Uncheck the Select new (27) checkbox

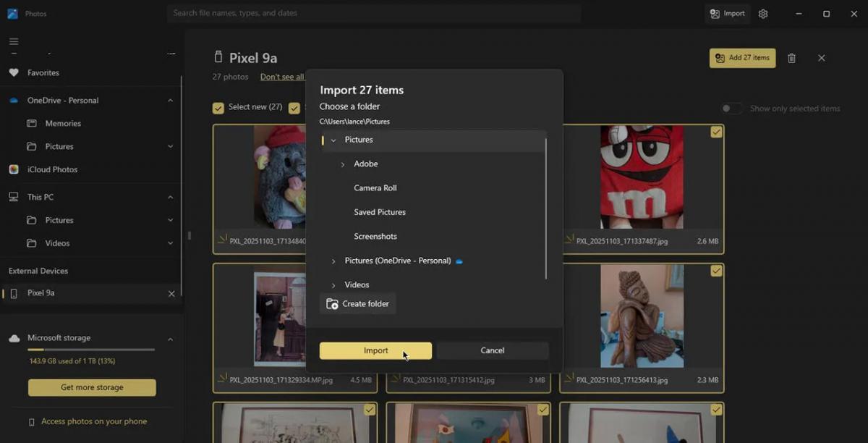point(218,108)
